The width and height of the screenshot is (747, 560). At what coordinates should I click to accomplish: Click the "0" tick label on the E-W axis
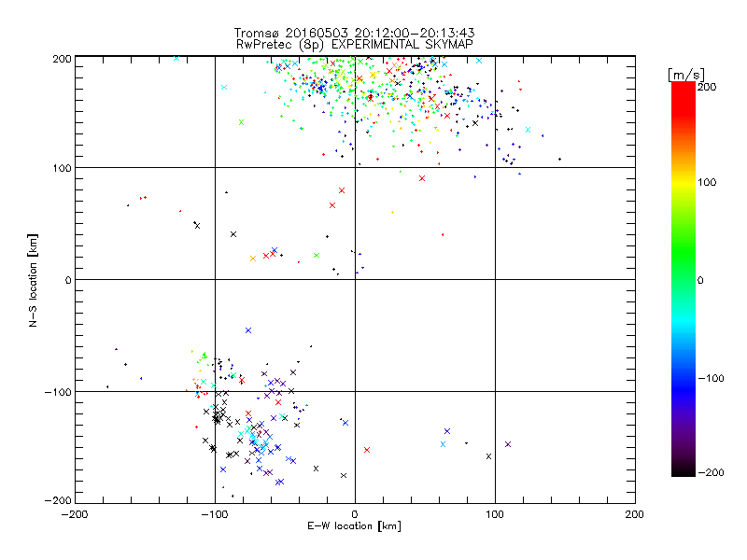coord(355,514)
